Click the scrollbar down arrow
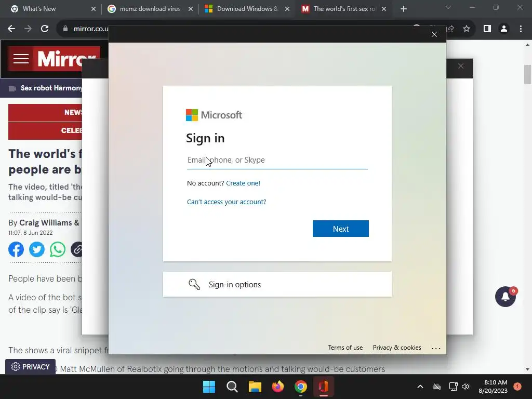This screenshot has height=399, width=532. 527,369
